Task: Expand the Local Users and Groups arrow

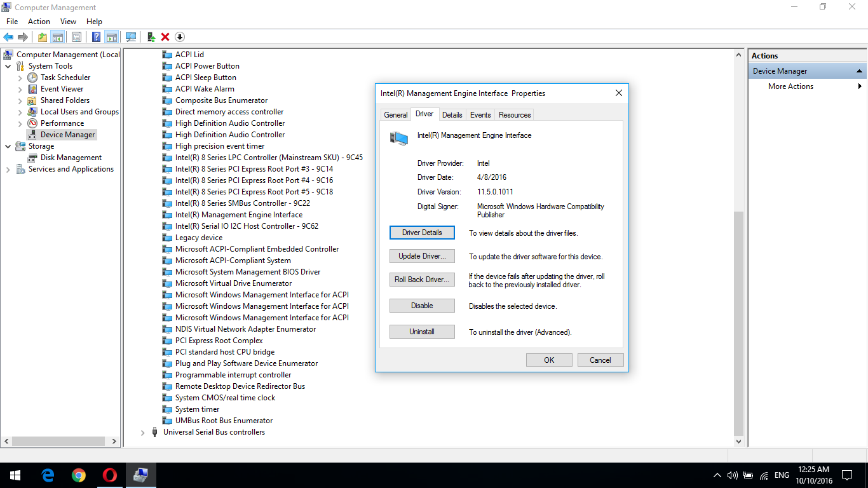Action: 20,112
